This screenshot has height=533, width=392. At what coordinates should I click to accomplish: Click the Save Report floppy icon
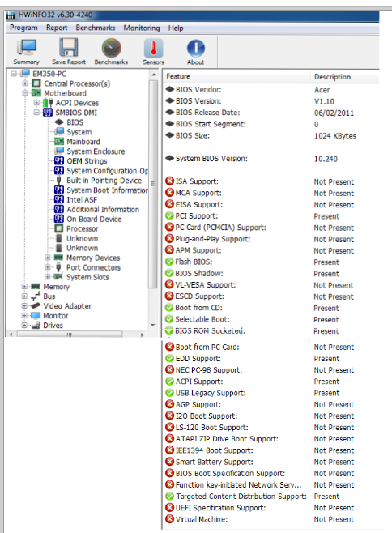click(69, 51)
